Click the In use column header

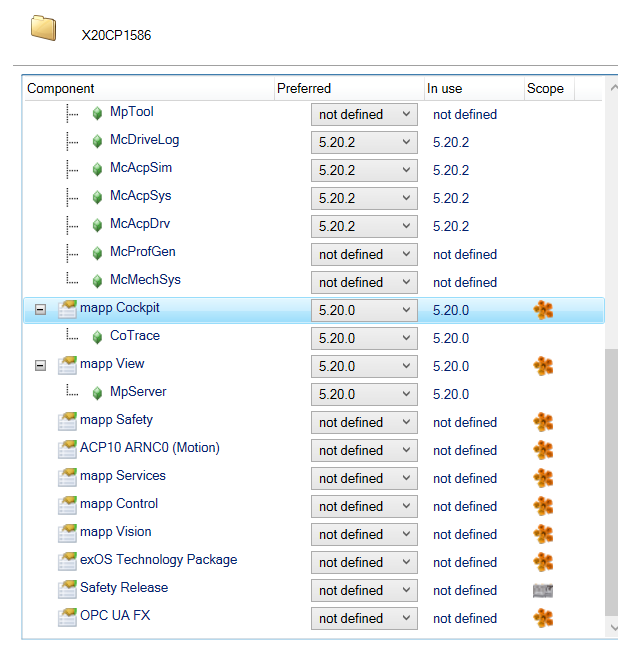point(474,88)
